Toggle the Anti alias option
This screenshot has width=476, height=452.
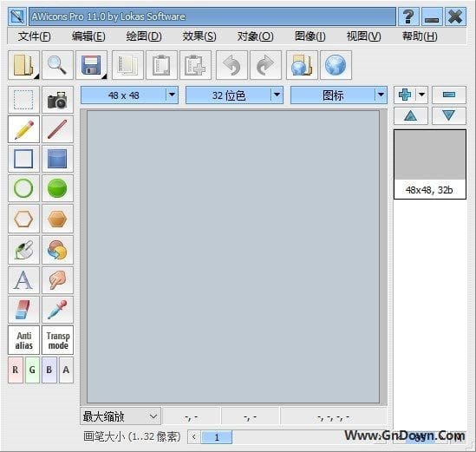pos(23,340)
